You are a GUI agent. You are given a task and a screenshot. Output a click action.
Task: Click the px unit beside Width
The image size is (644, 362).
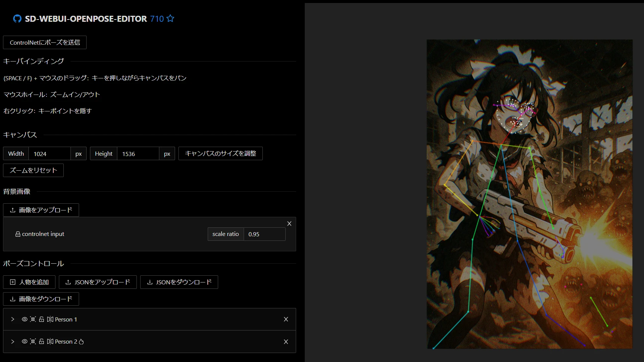point(78,154)
